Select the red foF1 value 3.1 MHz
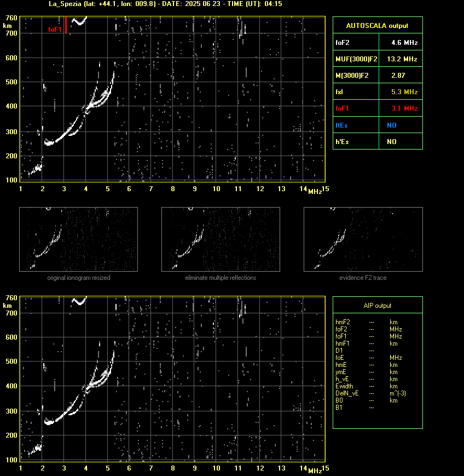Screen dimensions: 464x476 pyautogui.click(x=404, y=108)
